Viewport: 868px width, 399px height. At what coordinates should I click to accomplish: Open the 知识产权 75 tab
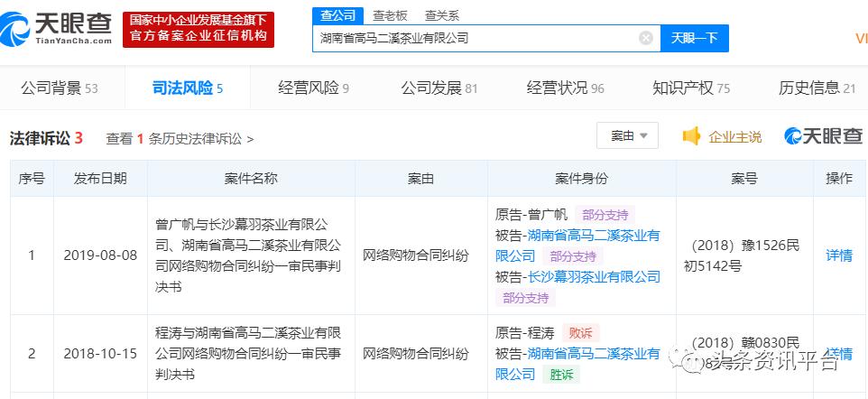pyautogui.click(x=691, y=88)
